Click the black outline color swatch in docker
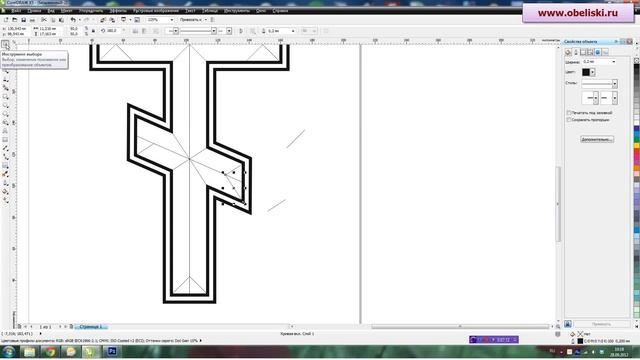The height and width of the screenshot is (360, 640). pos(586,72)
